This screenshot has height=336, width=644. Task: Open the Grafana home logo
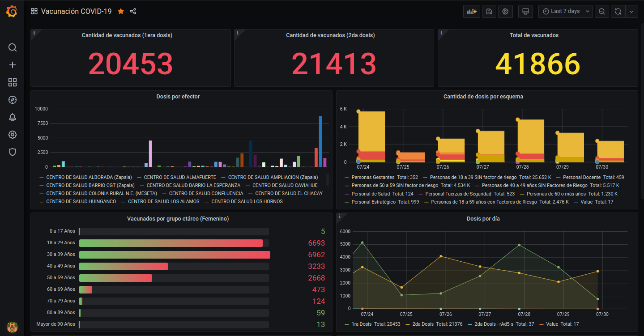[x=12, y=11]
